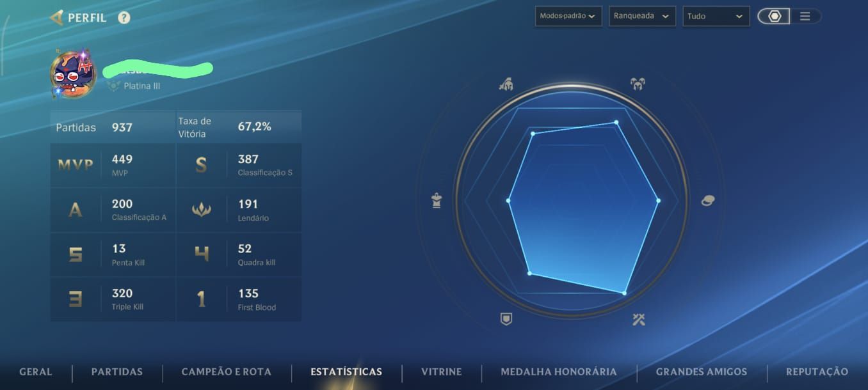The image size is (868, 390).
Task: Open the Vitrine tab
Action: coord(442,371)
